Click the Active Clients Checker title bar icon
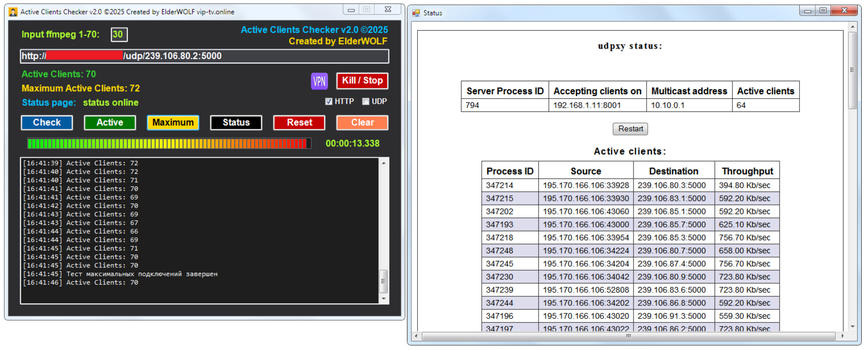 coord(13,12)
